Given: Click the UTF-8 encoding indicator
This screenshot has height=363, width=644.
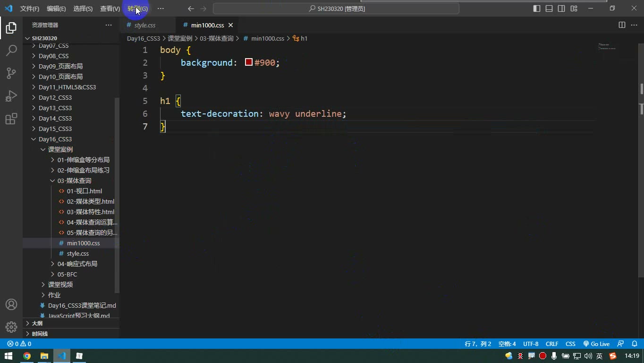Looking at the screenshot, I should 531,344.
